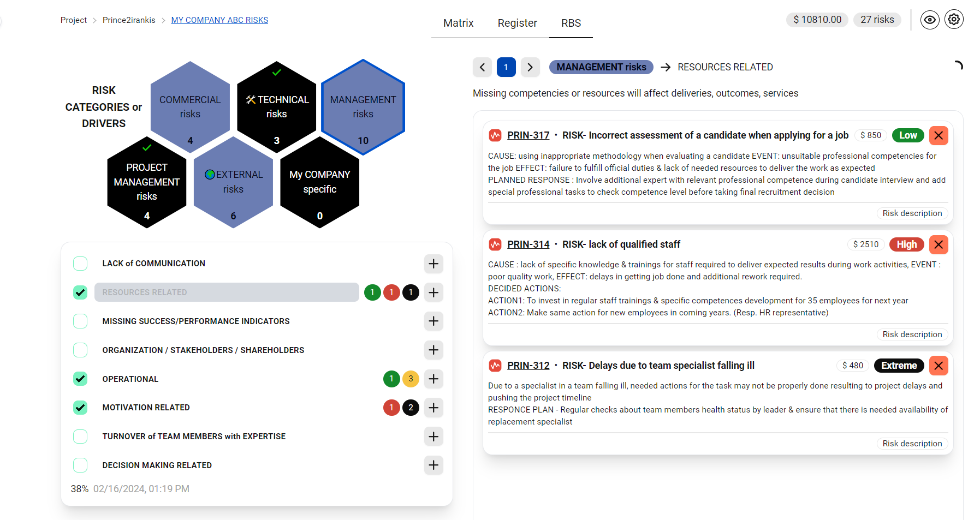
Task: Click yellow 3 badge in OPERATIONAL row
Action: pos(411,379)
